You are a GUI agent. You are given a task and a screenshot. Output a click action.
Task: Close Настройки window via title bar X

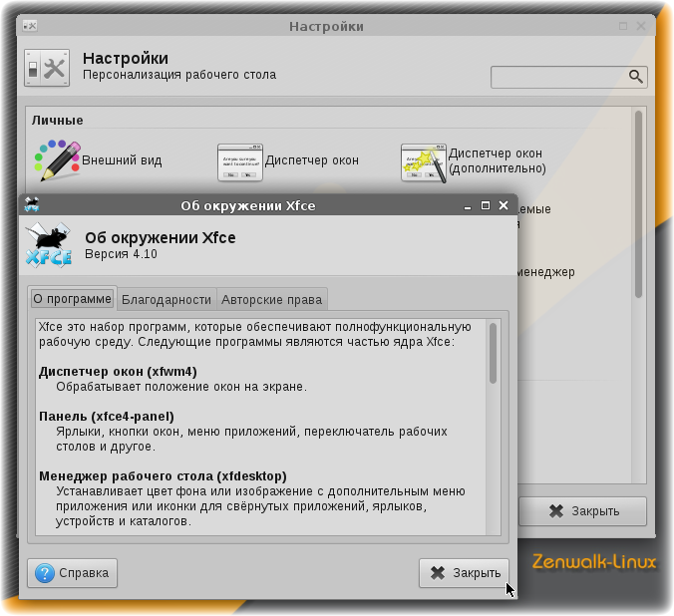pos(641,26)
